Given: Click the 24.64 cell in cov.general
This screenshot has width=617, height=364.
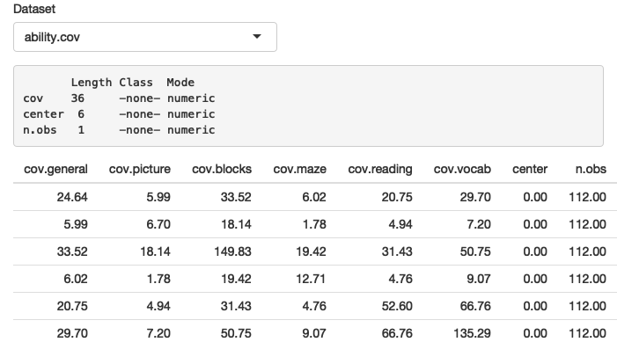Looking at the screenshot, I should coord(72,196).
